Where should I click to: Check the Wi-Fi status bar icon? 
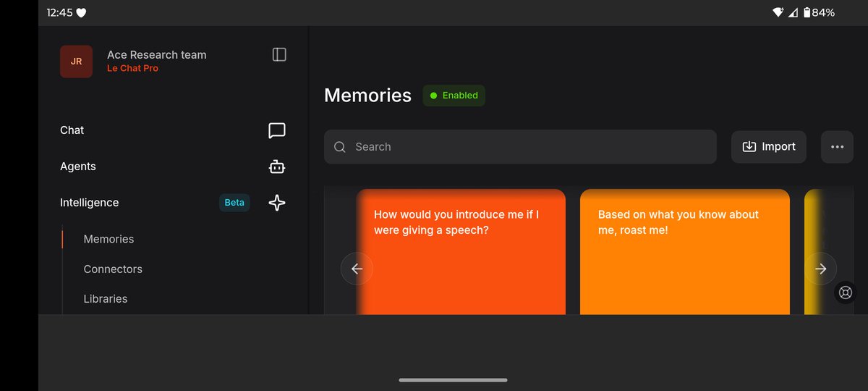[x=778, y=12]
